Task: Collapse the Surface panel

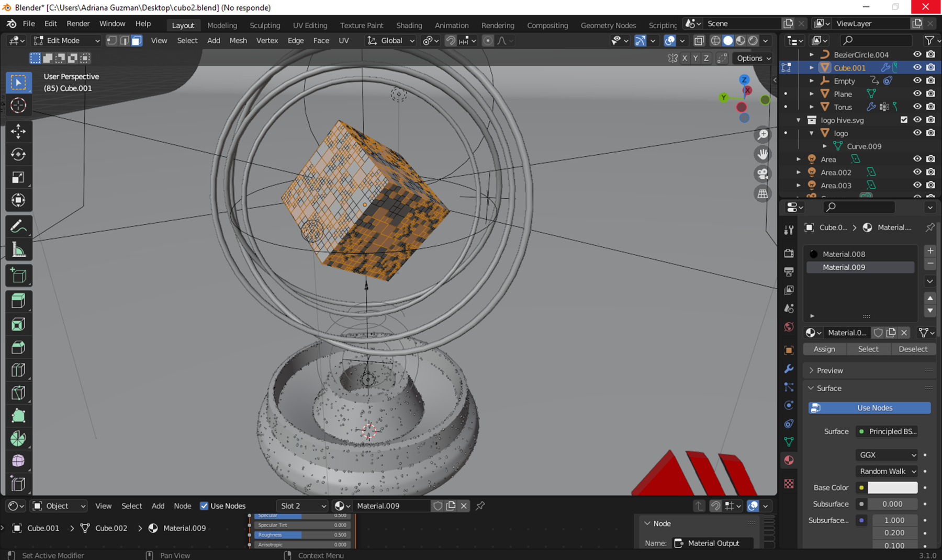Action: (829, 388)
